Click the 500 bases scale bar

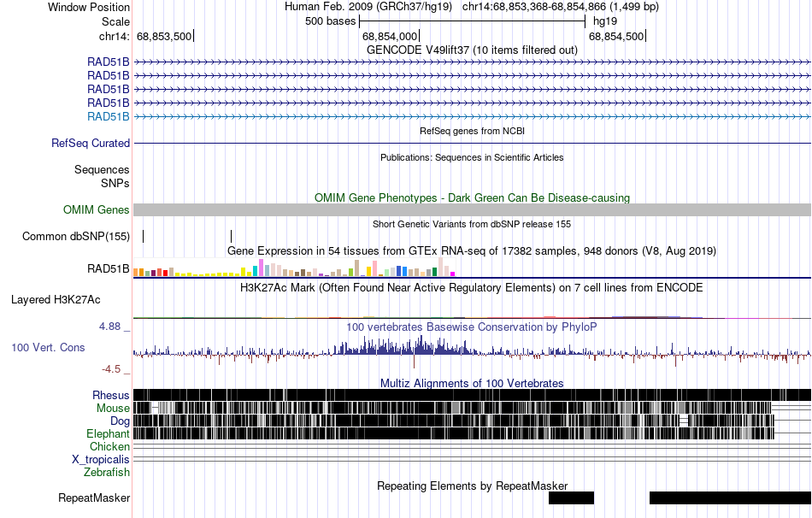point(473,21)
